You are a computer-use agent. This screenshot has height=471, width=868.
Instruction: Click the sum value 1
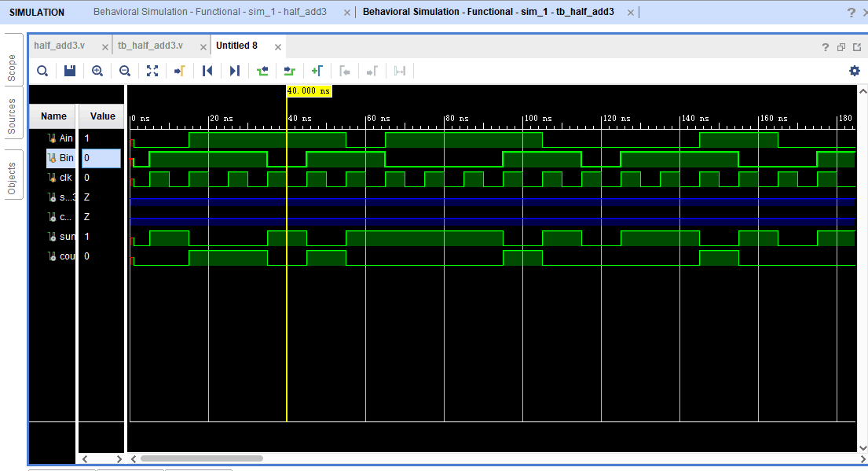tap(87, 237)
